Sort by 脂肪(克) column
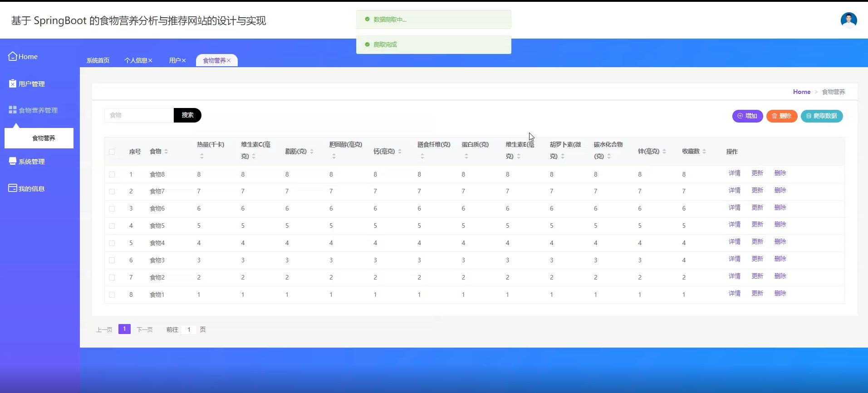The image size is (868, 393). [x=312, y=152]
